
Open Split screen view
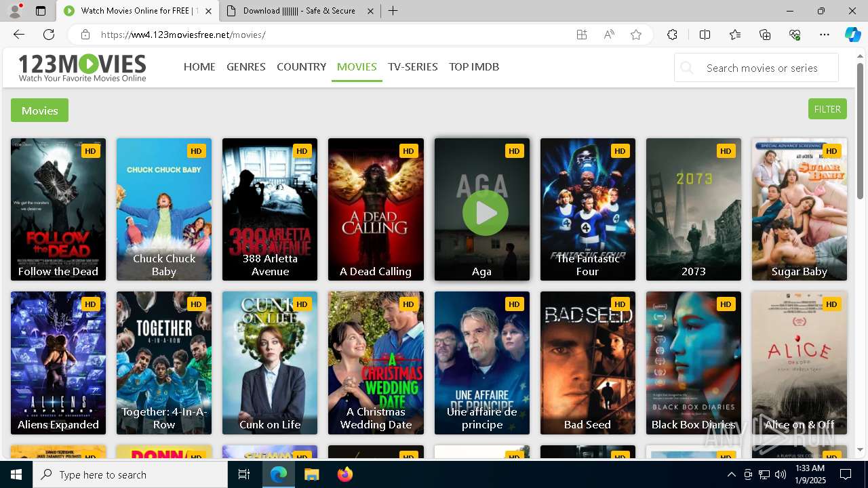click(705, 35)
